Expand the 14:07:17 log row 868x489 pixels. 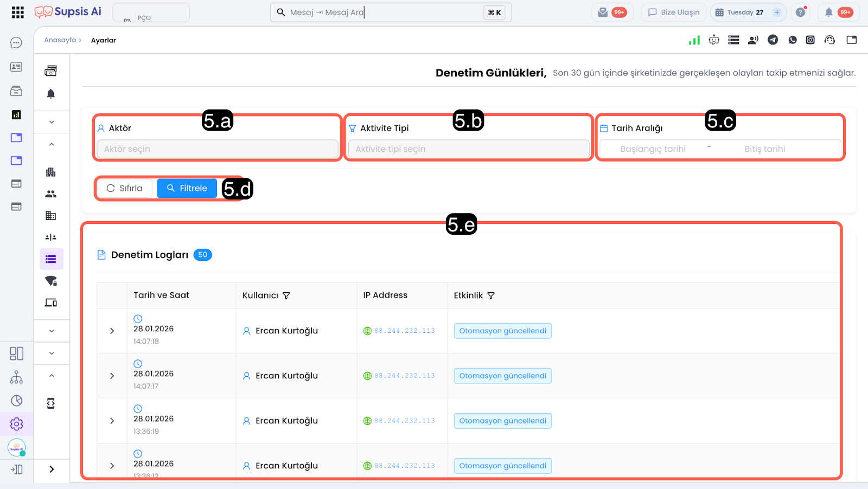[x=112, y=376]
